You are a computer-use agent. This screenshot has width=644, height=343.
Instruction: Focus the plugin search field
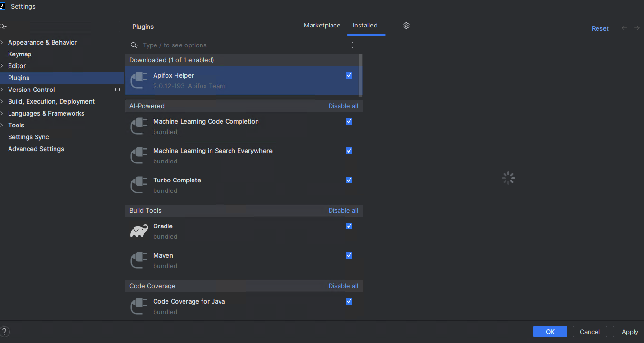(242, 45)
